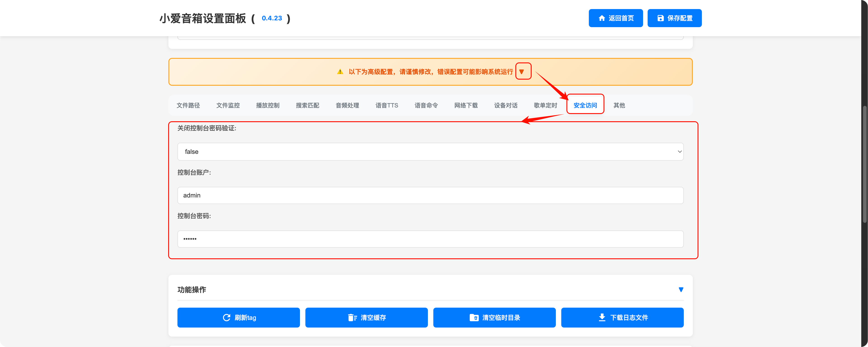Viewport: 868px width, 347px height.
Task: Switch to the 文件路径 tab
Action: (188, 105)
